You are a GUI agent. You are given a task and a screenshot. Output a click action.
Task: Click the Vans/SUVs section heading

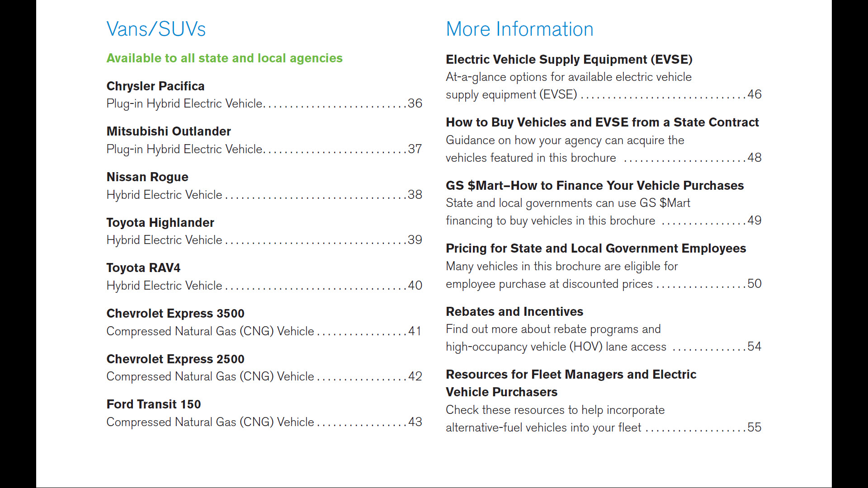click(156, 29)
